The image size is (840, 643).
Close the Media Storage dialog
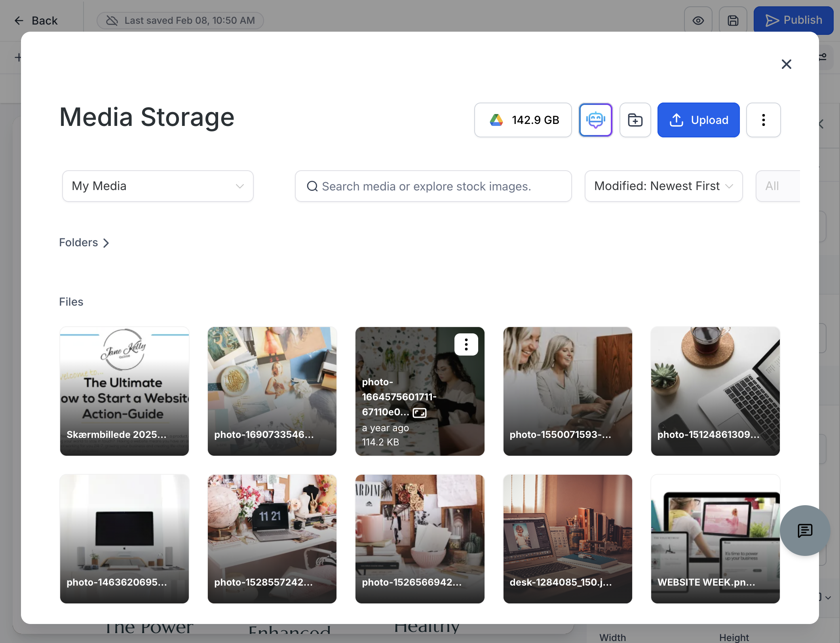(x=786, y=64)
